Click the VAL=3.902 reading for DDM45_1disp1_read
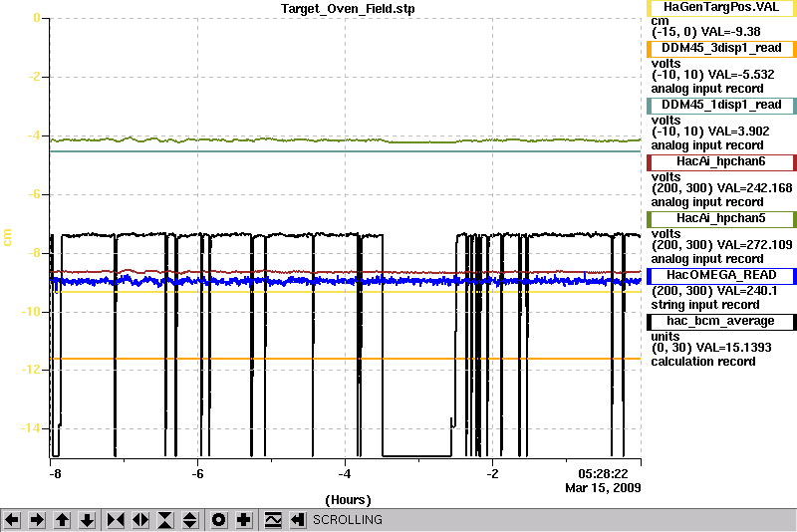The width and height of the screenshot is (797, 532). pyautogui.click(x=738, y=132)
